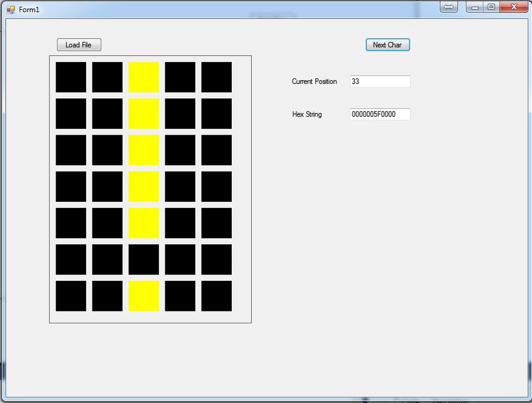
Task: Click the bottom-left black grid cell
Action: tap(71, 296)
